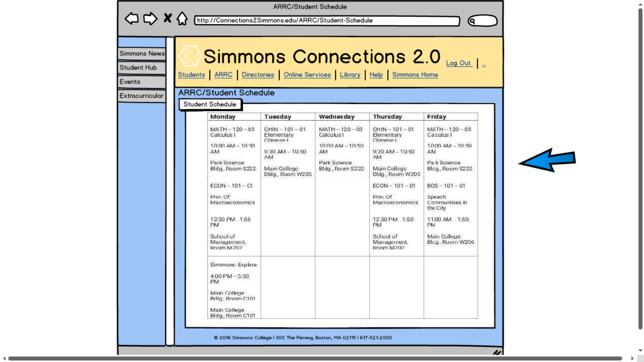Click the 2016 Simmons College footer text
This screenshot has width=644, height=362.
(x=303, y=338)
